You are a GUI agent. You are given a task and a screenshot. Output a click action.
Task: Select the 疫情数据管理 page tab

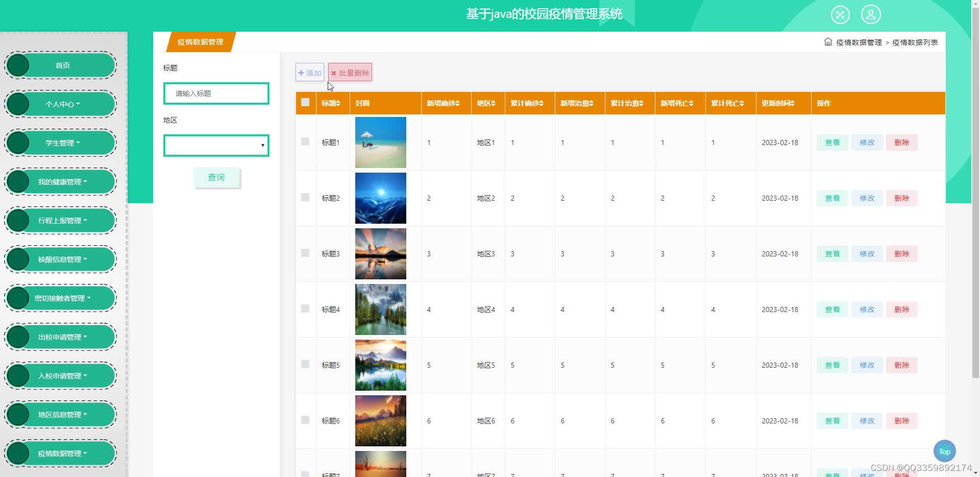[x=201, y=42]
